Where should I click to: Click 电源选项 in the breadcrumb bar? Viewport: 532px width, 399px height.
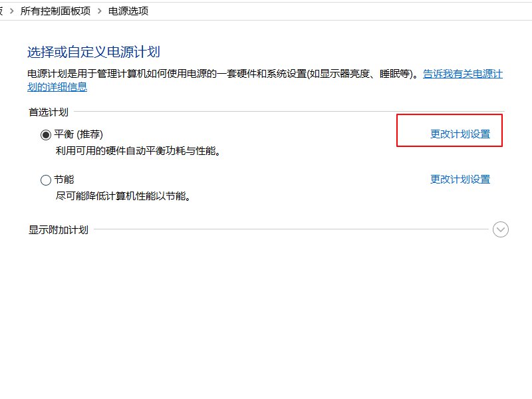[128, 11]
